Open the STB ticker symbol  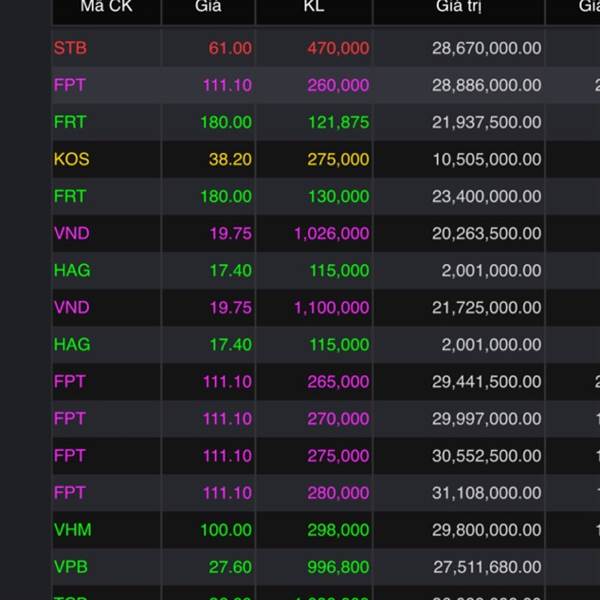coord(70,48)
